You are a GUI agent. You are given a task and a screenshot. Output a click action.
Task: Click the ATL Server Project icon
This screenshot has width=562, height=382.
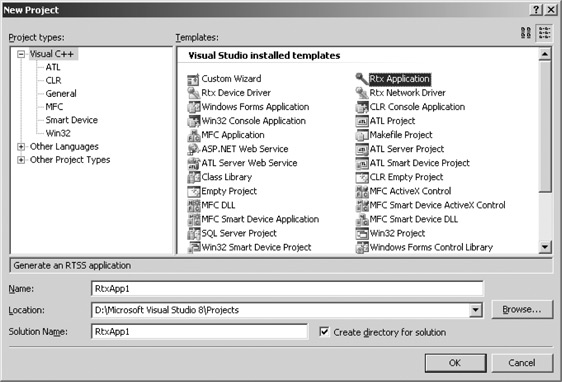(361, 149)
